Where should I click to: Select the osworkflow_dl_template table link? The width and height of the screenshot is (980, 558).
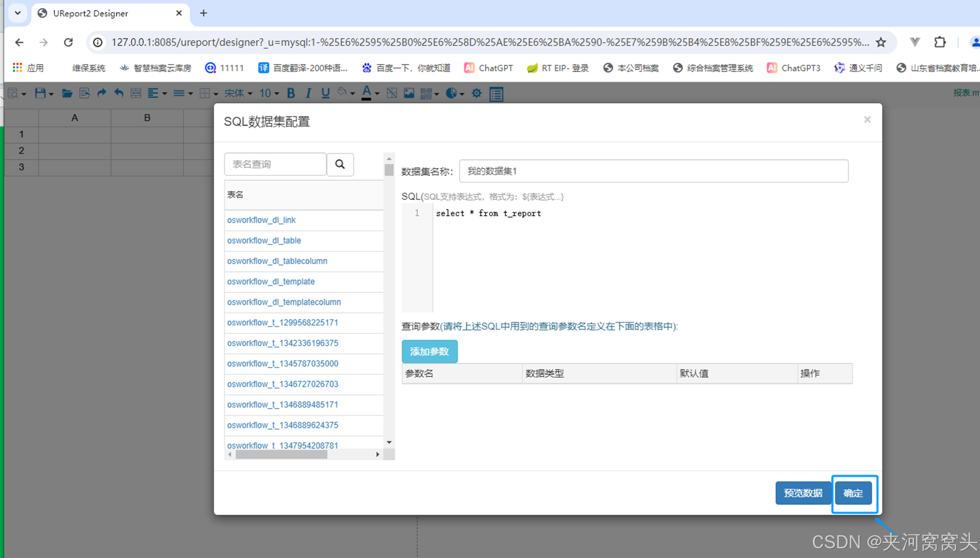click(x=271, y=281)
